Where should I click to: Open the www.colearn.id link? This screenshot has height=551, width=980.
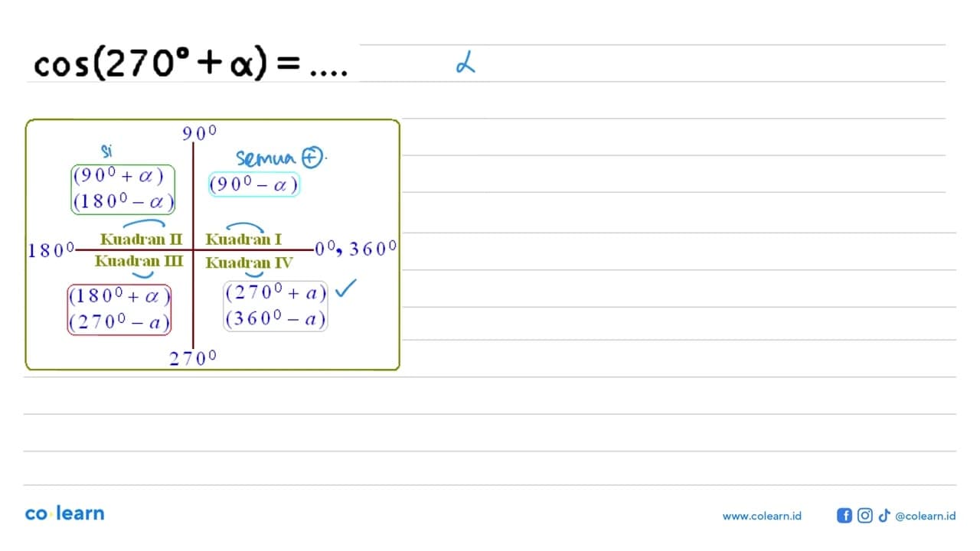tap(762, 516)
